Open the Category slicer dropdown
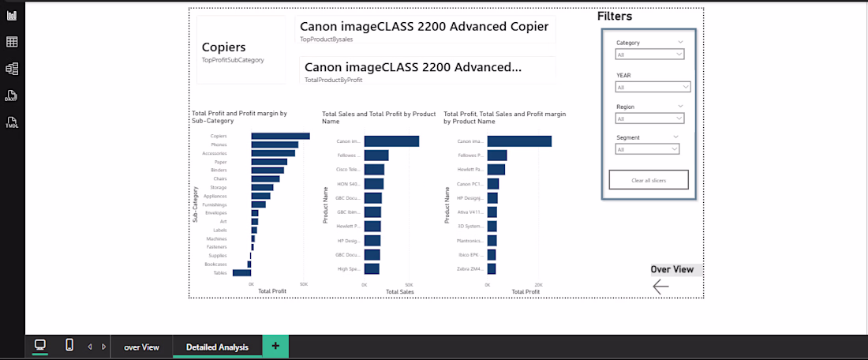Screen dimensions: 868x360 pos(650,54)
